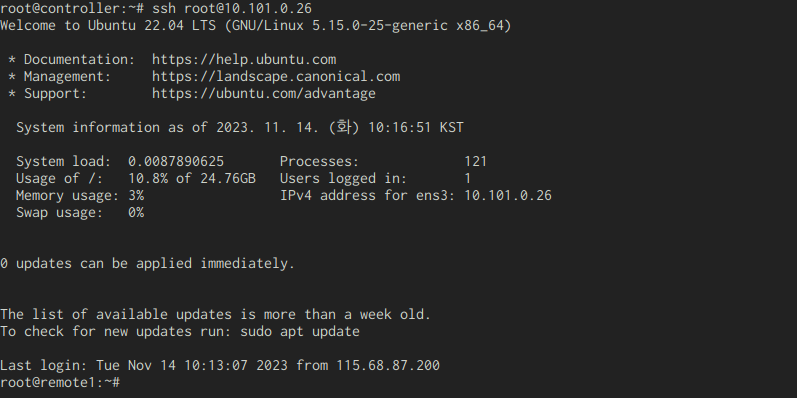Screen dimensions: 797x398
Task: Click the sudo apt update command text
Action: (x=300, y=331)
